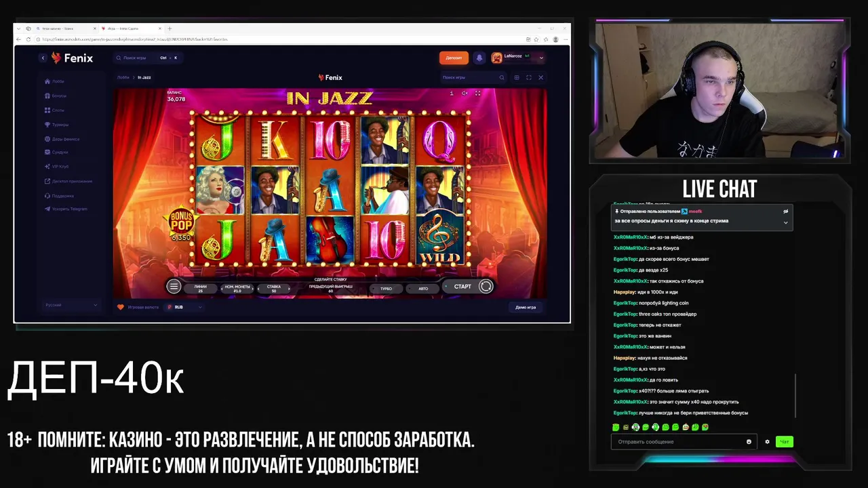Image resolution: width=868 pixels, height=488 pixels.
Task: Click the Fenix logo in the header
Action: (72, 58)
